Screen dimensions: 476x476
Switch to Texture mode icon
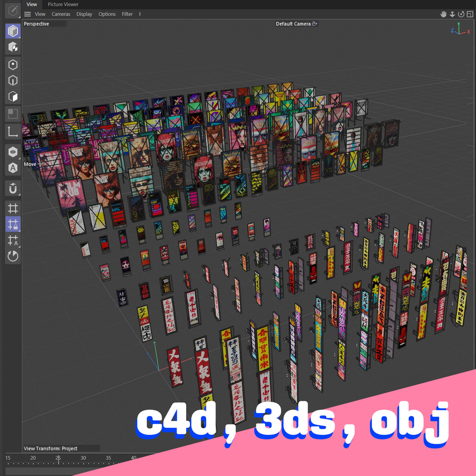tap(13, 47)
